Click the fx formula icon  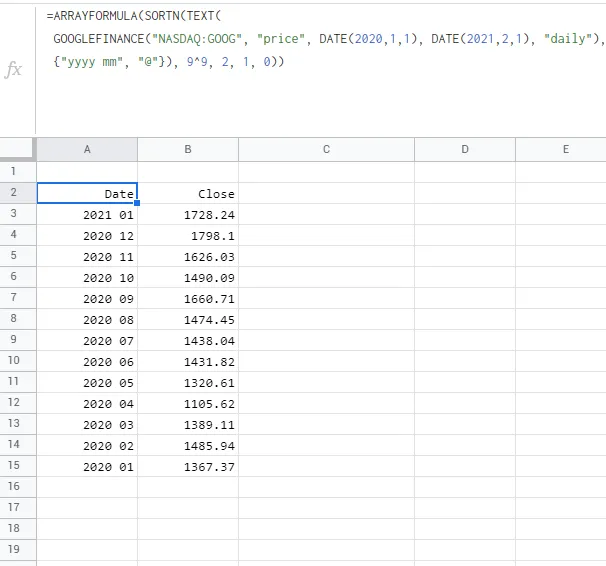pos(14,70)
